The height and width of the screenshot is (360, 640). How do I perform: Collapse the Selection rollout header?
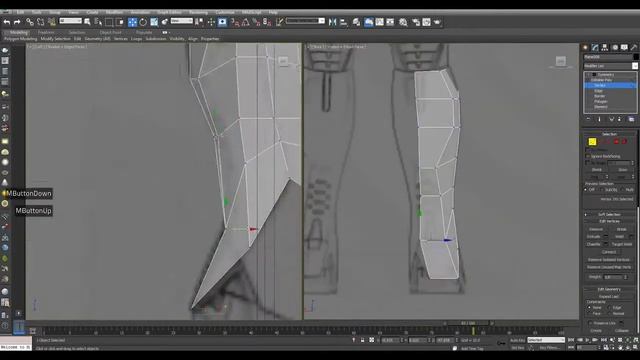pyautogui.click(x=609, y=134)
